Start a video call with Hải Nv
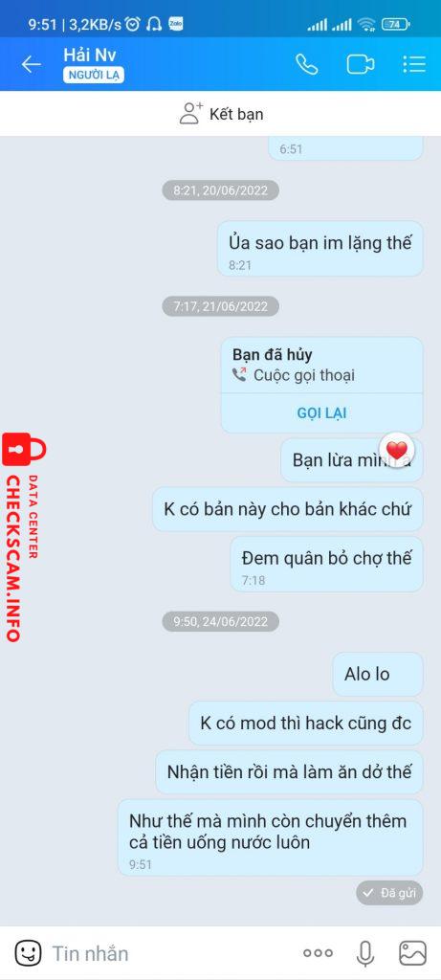The height and width of the screenshot is (980, 441). click(x=361, y=64)
